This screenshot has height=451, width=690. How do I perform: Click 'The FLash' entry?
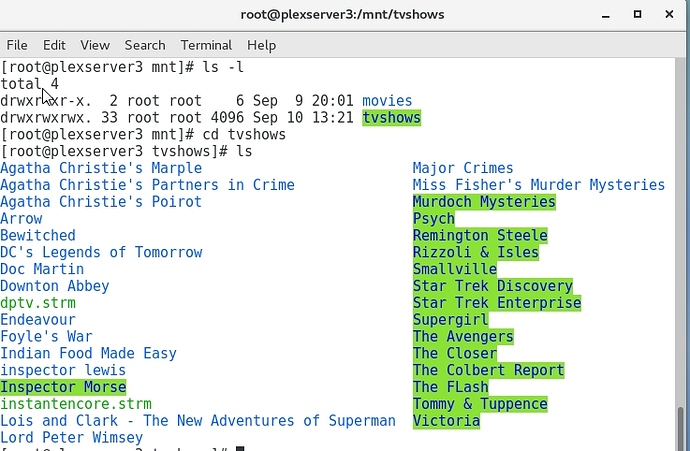[451, 387]
